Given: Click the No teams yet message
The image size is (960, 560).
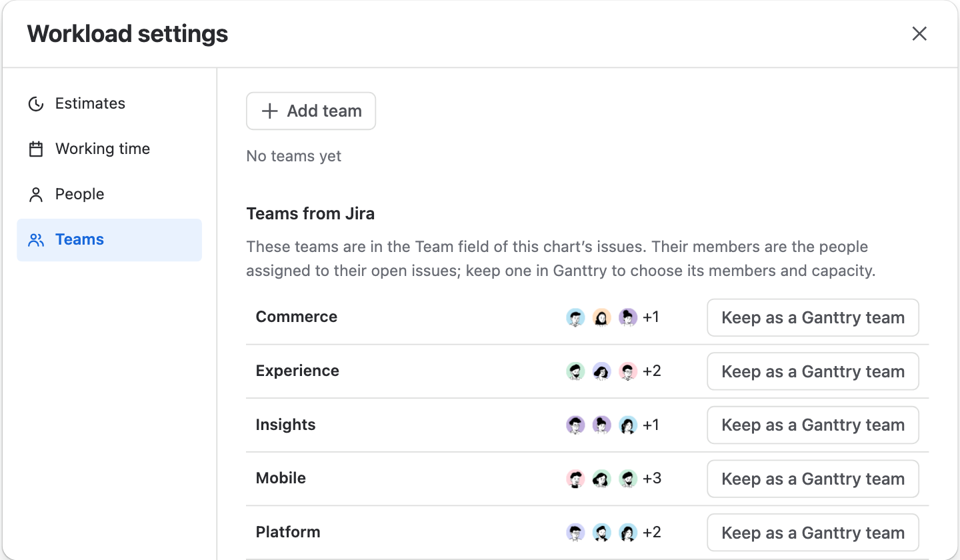Looking at the screenshot, I should coord(294,157).
